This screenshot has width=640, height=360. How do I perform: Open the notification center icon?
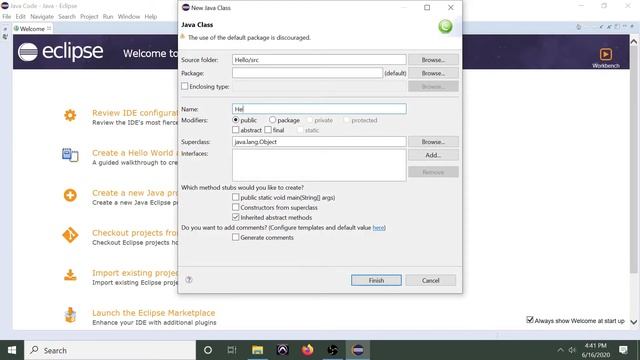(623, 350)
